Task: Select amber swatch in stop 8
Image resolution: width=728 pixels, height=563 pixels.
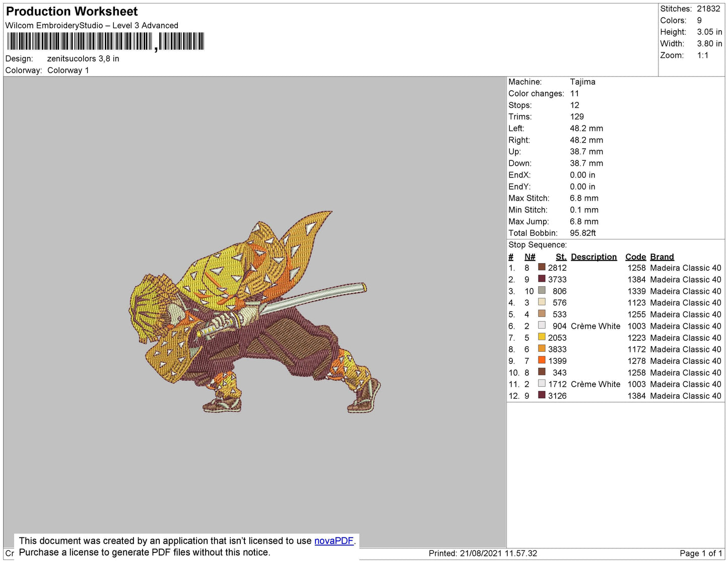Action: (x=542, y=348)
